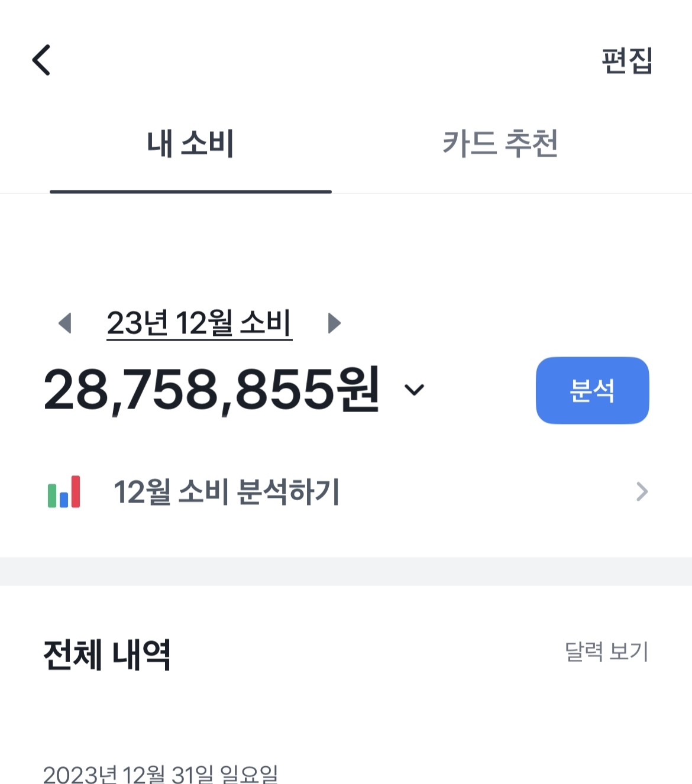Select the 내 소비 tab

(x=190, y=144)
